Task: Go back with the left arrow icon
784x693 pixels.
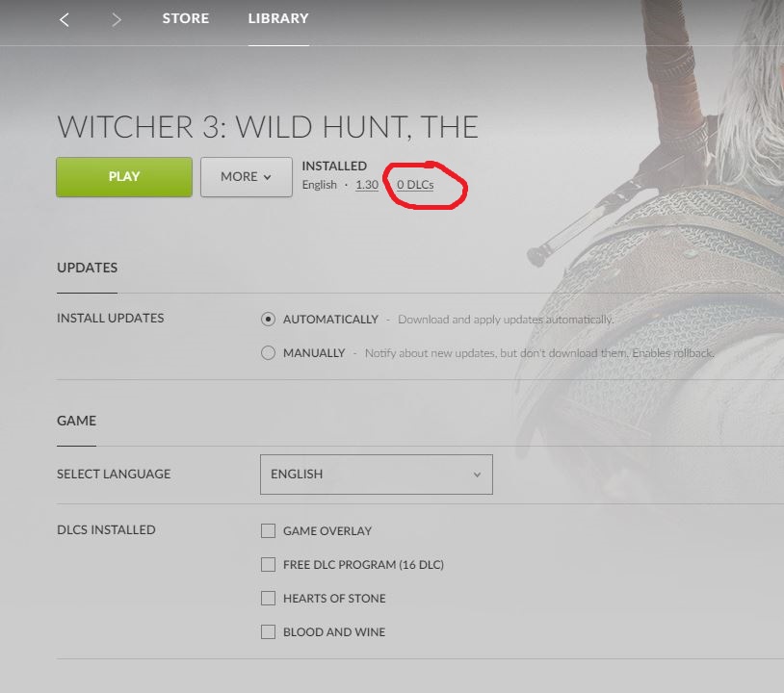Action: [64, 20]
